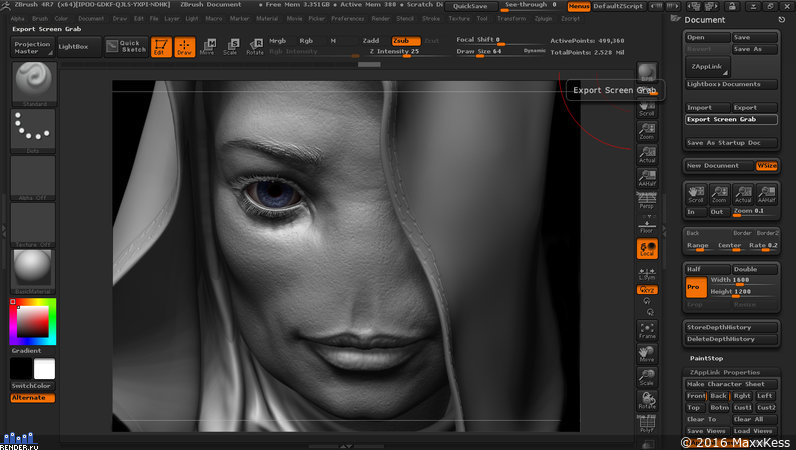This screenshot has height=450, width=796.
Task: Open the Dots stroke selector
Action: (x=33, y=131)
